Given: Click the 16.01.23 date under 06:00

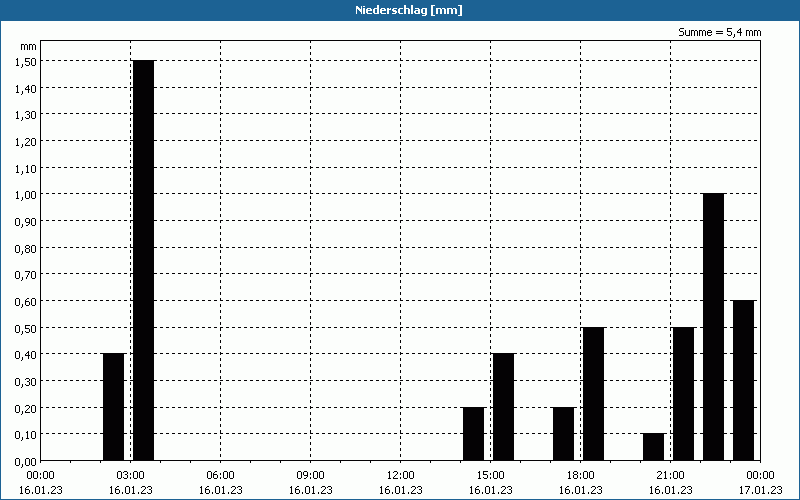Looking at the screenshot, I should click(220, 490).
